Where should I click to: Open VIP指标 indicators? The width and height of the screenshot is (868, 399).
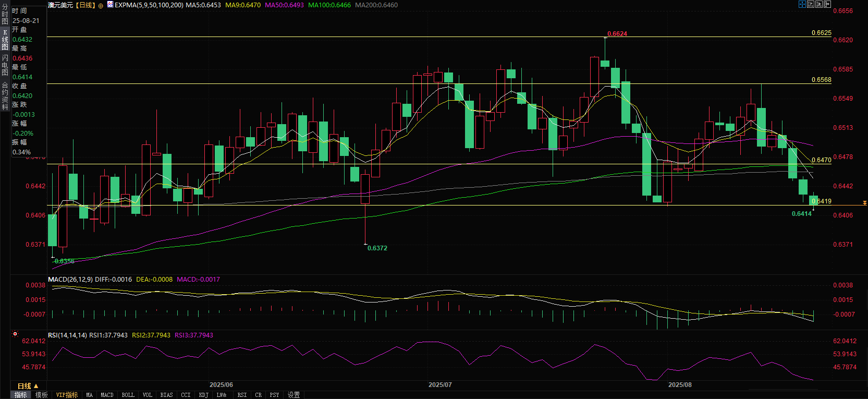pyautogui.click(x=67, y=395)
